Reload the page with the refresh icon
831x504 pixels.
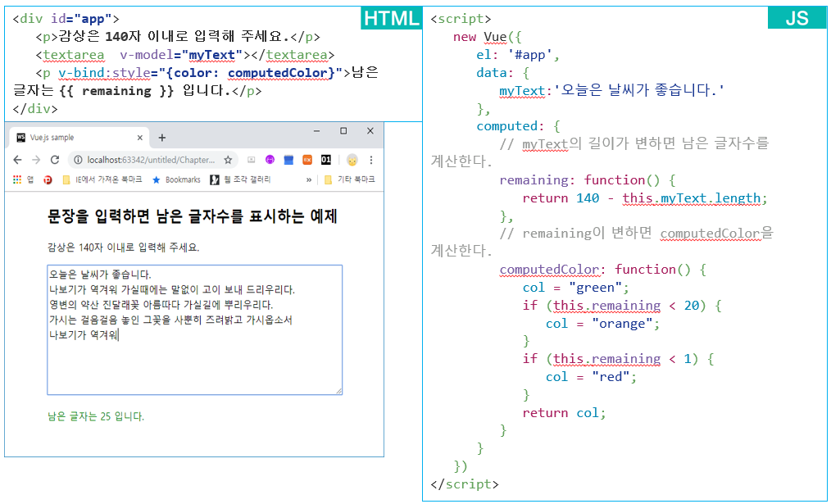coord(55,160)
